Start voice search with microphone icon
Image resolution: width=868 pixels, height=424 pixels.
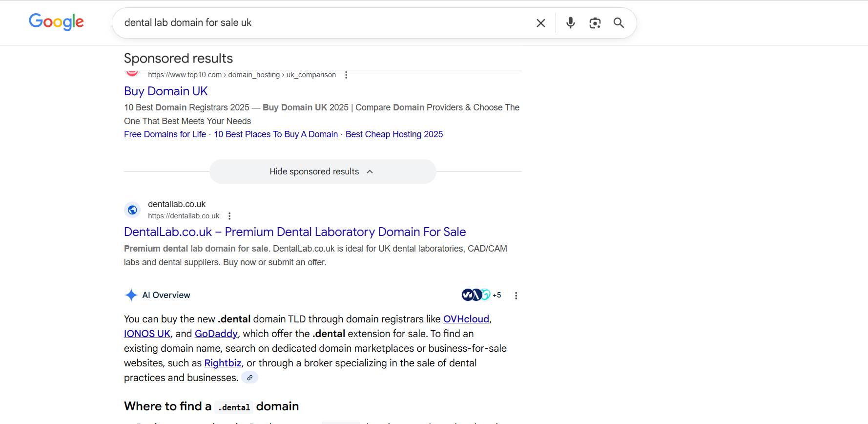click(570, 22)
